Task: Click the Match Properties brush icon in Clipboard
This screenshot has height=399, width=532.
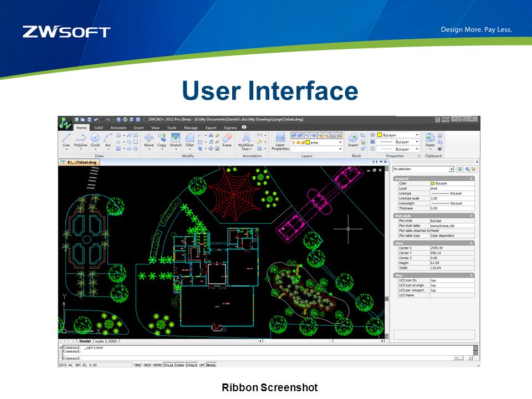Action: tap(440, 149)
